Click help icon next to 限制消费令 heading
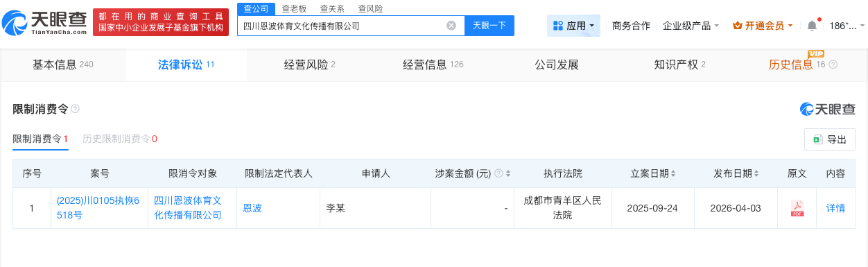 (x=75, y=110)
